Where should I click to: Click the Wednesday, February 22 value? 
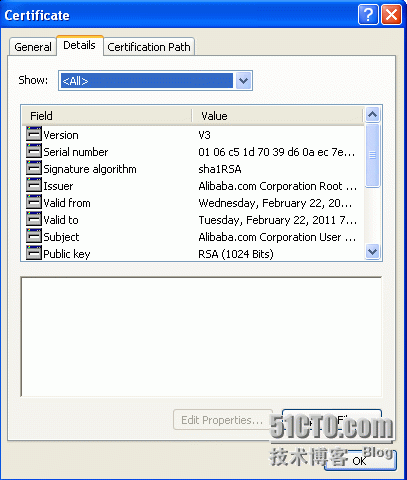point(275,203)
